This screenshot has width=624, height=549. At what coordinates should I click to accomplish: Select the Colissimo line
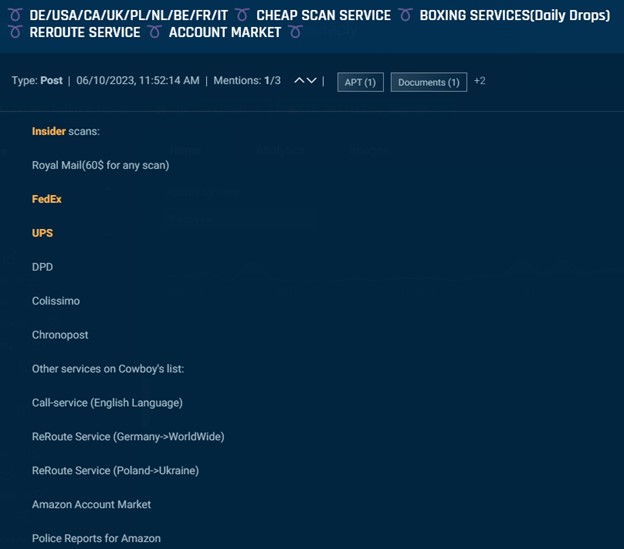[56, 301]
